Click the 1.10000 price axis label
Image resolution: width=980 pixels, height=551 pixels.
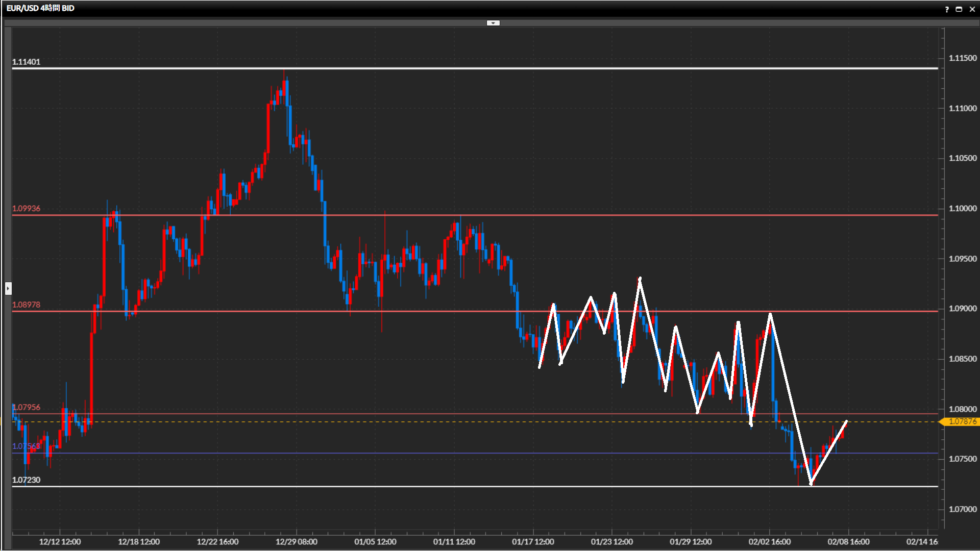point(963,208)
